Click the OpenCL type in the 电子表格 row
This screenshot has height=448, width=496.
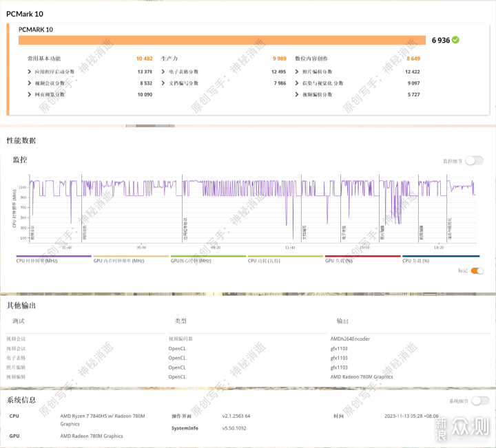click(177, 358)
